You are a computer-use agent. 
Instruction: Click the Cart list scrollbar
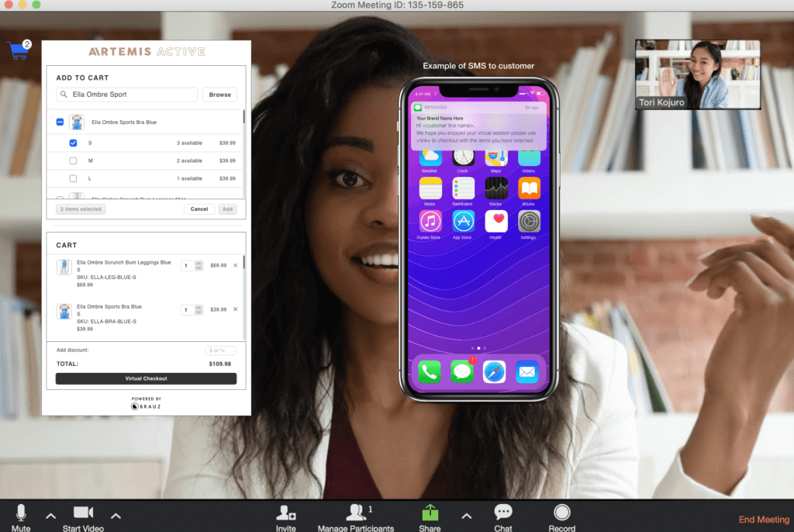click(x=243, y=262)
